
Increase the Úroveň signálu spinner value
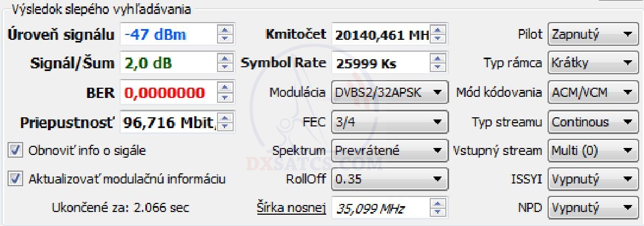225,30
